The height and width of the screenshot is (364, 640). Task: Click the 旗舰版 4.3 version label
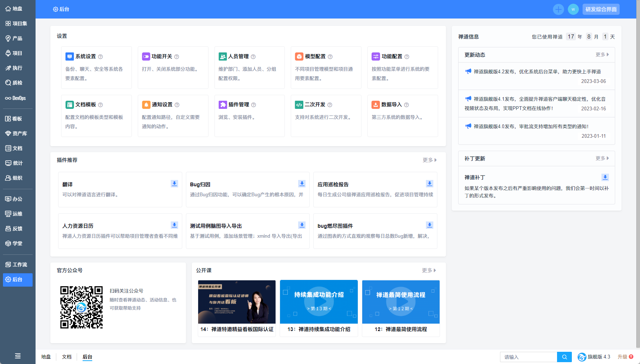(x=594, y=357)
